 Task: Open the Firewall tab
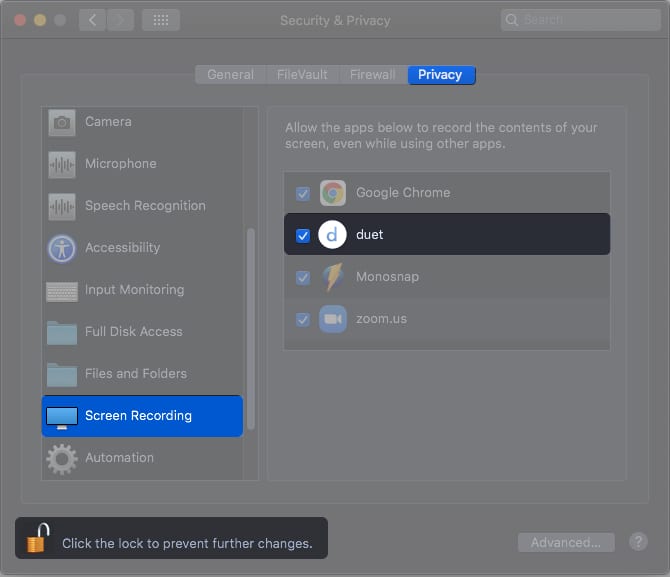pos(373,75)
